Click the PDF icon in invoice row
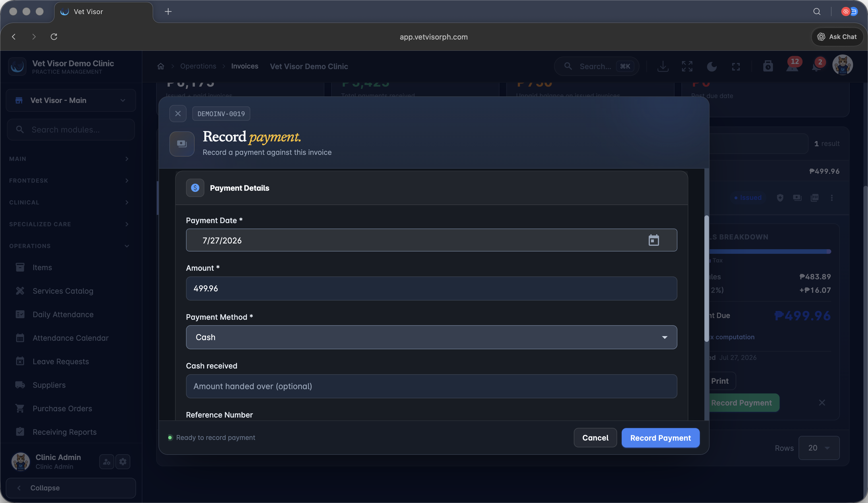This screenshot has width=868, height=503. pos(814,198)
